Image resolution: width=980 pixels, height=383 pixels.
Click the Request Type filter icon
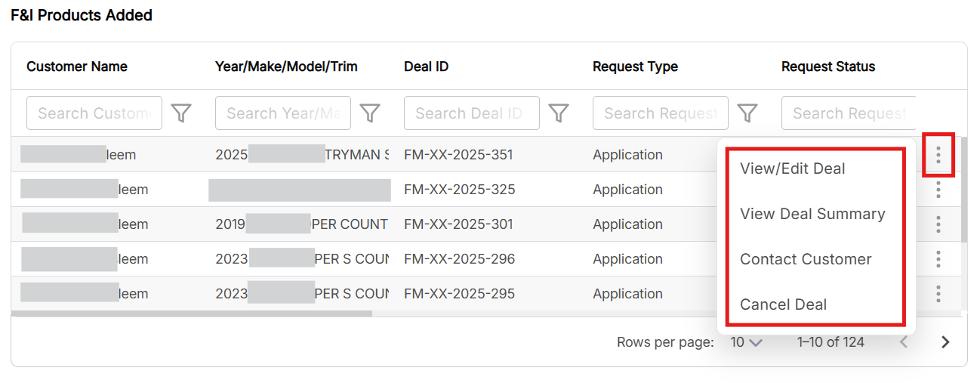747,113
